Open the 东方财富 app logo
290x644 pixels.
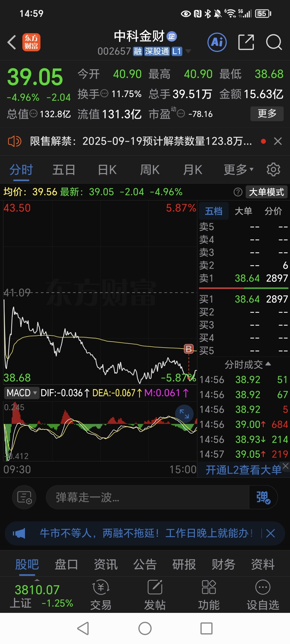coord(31,42)
